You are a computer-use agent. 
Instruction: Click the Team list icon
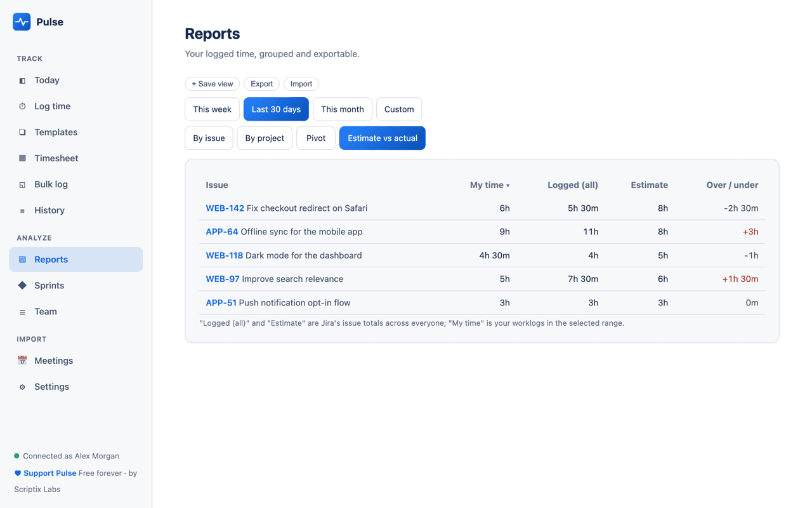22,312
